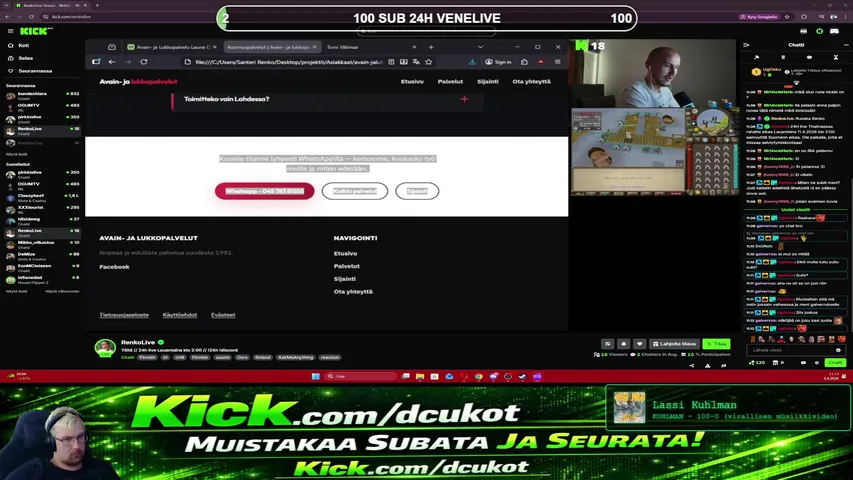The image size is (853, 480).
Task: Open the Tietosuojaseloste footer link
Action: [x=124, y=315]
